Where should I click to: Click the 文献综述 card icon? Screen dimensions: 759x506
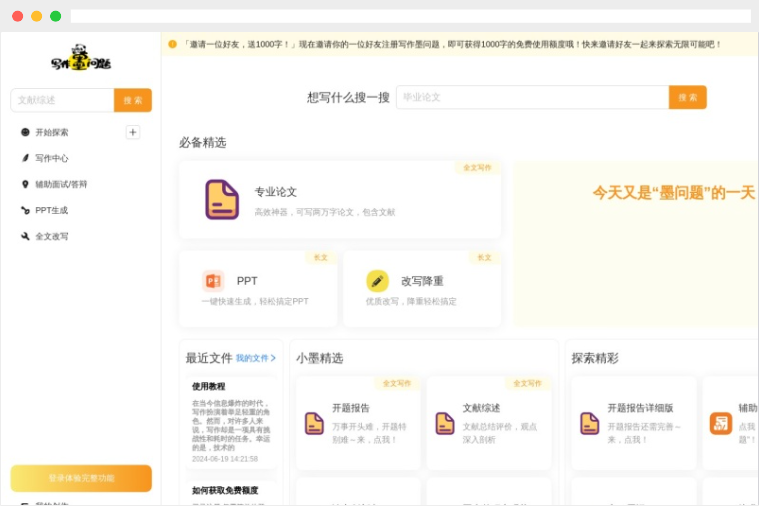tap(445, 423)
